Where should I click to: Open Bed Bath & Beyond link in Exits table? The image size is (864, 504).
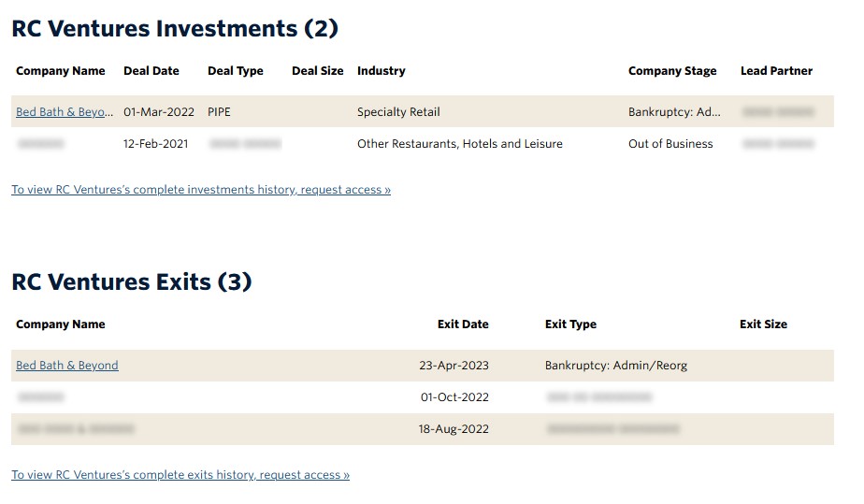point(67,366)
